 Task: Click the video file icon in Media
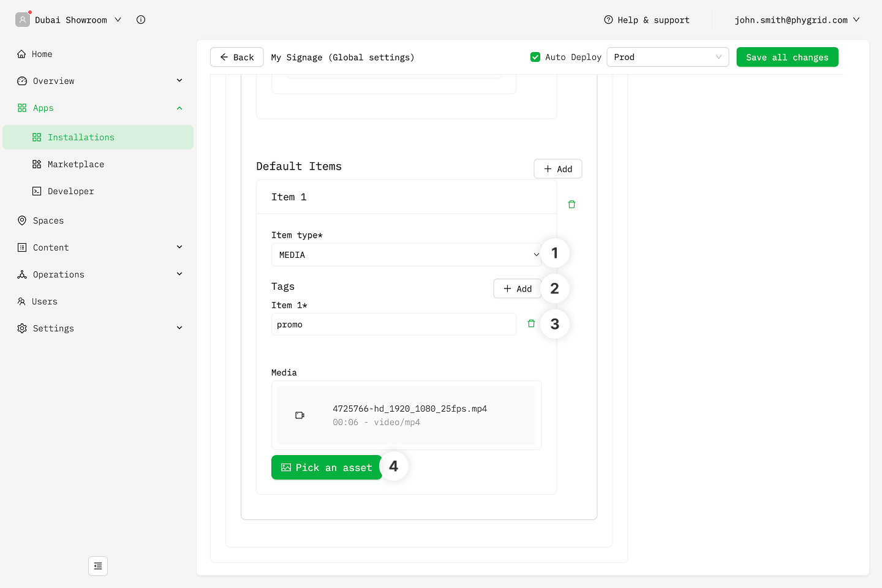(x=300, y=415)
